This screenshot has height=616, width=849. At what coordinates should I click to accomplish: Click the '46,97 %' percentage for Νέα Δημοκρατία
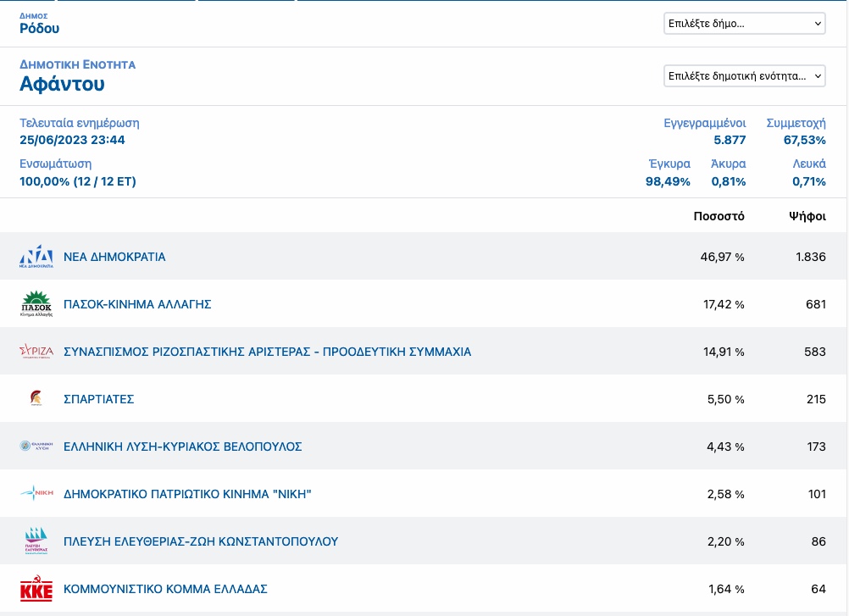point(722,257)
